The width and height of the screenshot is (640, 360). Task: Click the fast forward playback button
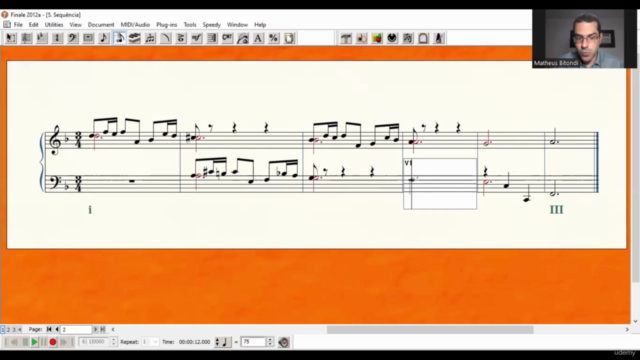coord(63,342)
